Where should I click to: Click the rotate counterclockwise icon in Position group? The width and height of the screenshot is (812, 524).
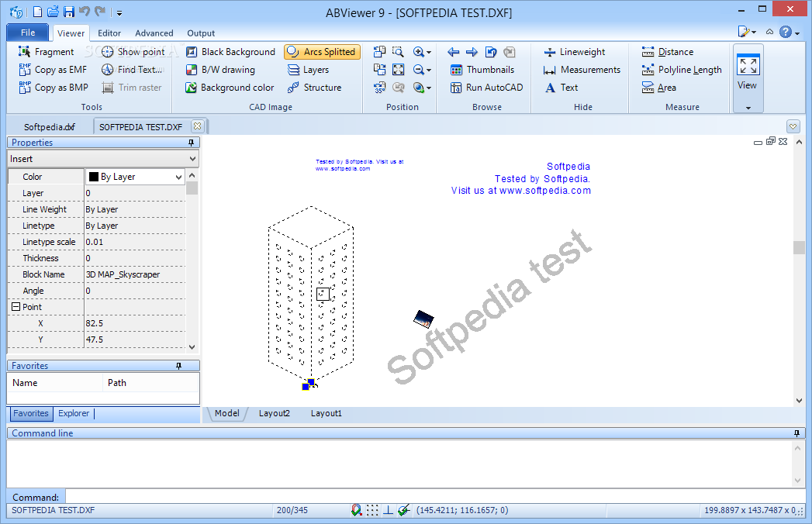tap(379, 52)
